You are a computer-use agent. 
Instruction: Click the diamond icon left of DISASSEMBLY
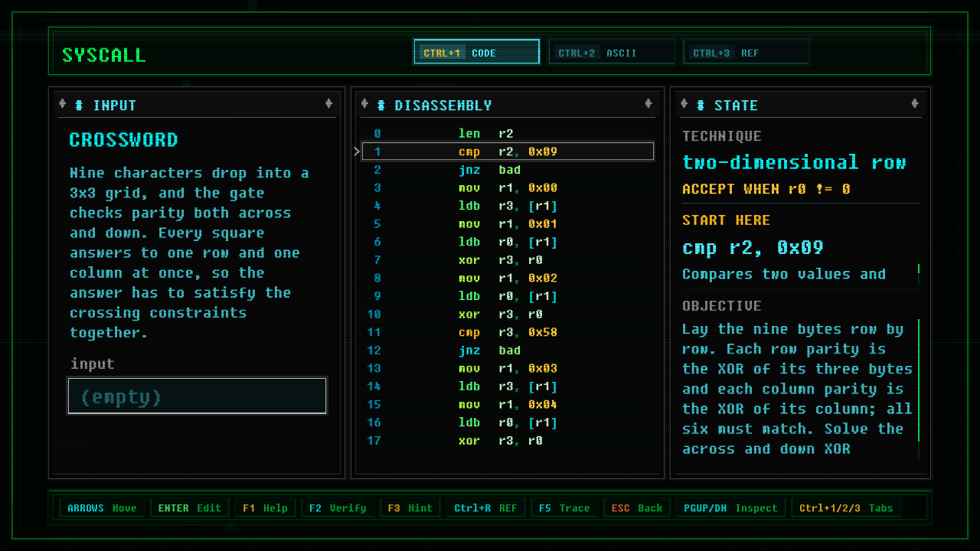[x=364, y=104]
